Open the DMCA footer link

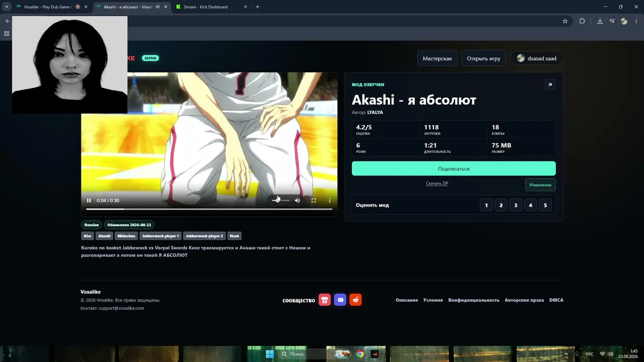556,300
